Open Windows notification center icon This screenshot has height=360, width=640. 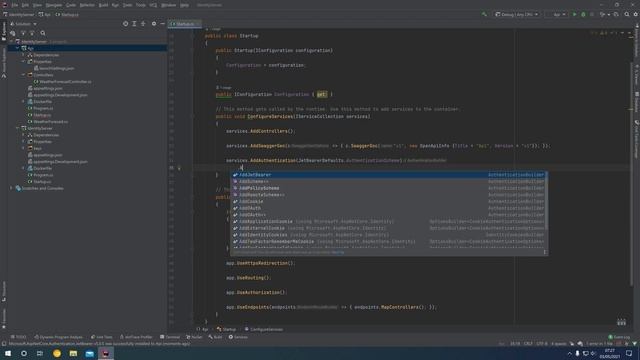coord(629,353)
